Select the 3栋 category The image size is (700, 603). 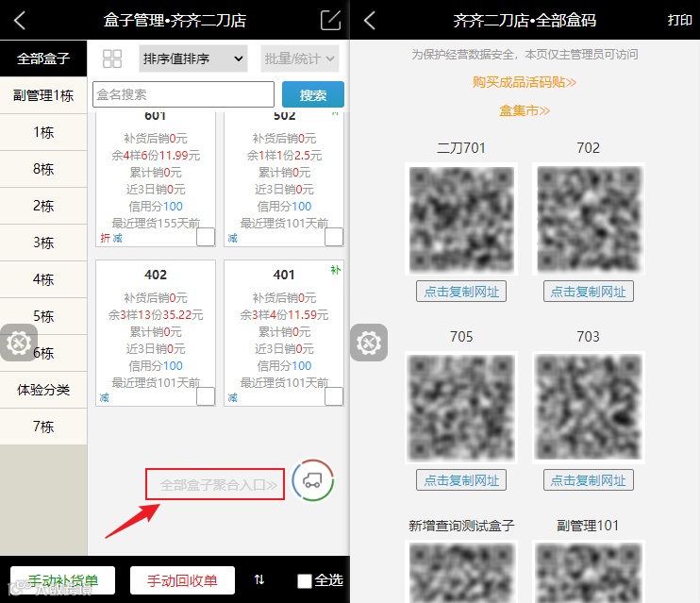coord(43,243)
